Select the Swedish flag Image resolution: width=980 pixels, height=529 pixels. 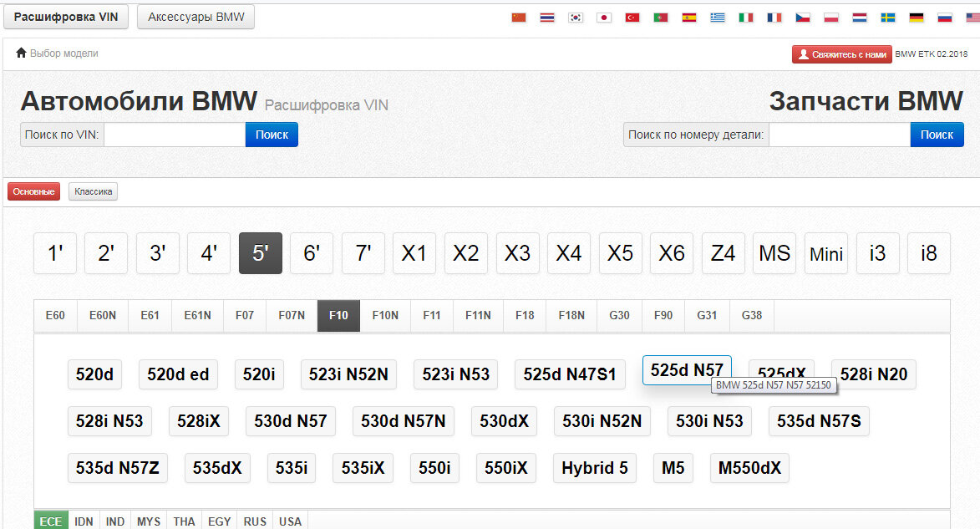[x=888, y=18]
